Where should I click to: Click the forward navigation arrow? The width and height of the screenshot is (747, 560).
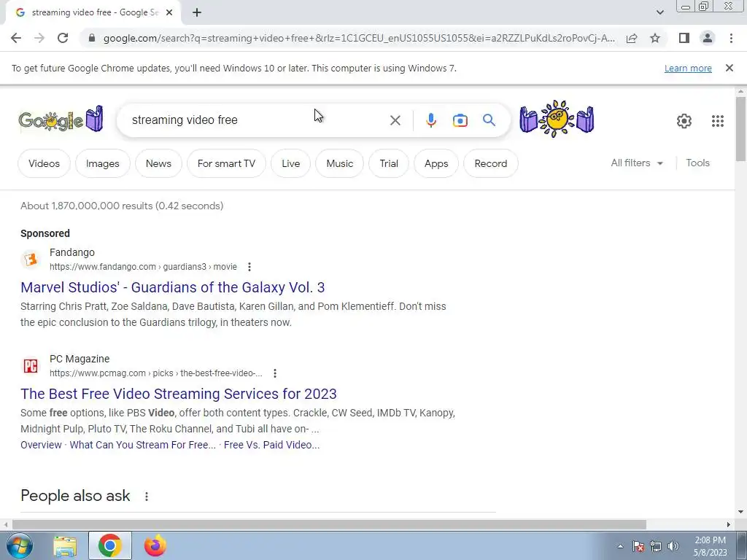click(39, 38)
